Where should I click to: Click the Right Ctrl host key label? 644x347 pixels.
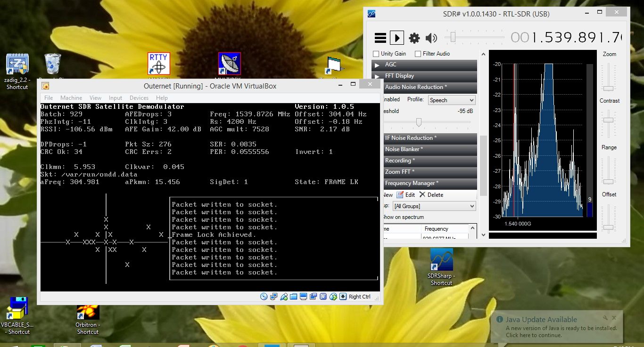tap(360, 297)
